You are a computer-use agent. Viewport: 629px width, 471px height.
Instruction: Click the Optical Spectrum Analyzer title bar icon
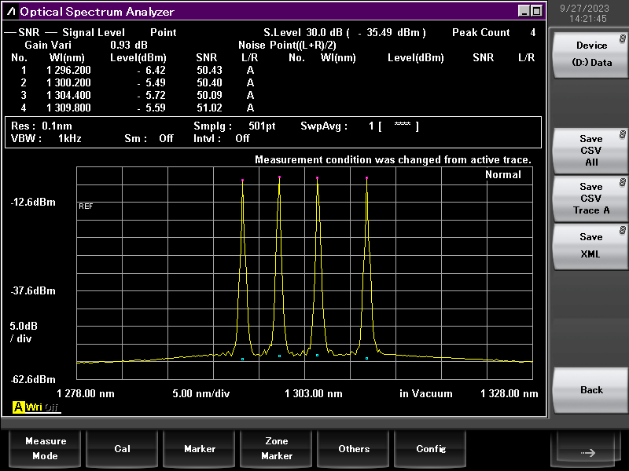pyautogui.click(x=10, y=12)
